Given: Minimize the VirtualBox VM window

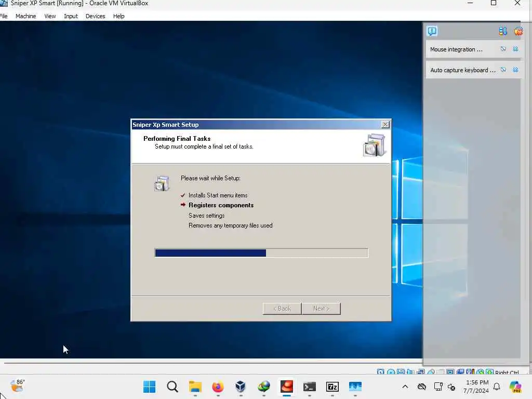Looking at the screenshot, I should (x=470, y=3).
